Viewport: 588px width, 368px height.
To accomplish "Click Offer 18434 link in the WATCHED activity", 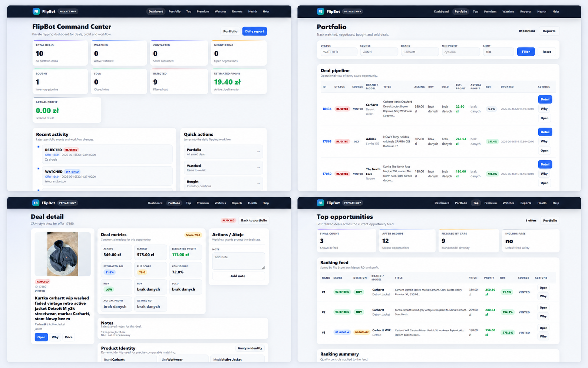I will (x=52, y=177).
